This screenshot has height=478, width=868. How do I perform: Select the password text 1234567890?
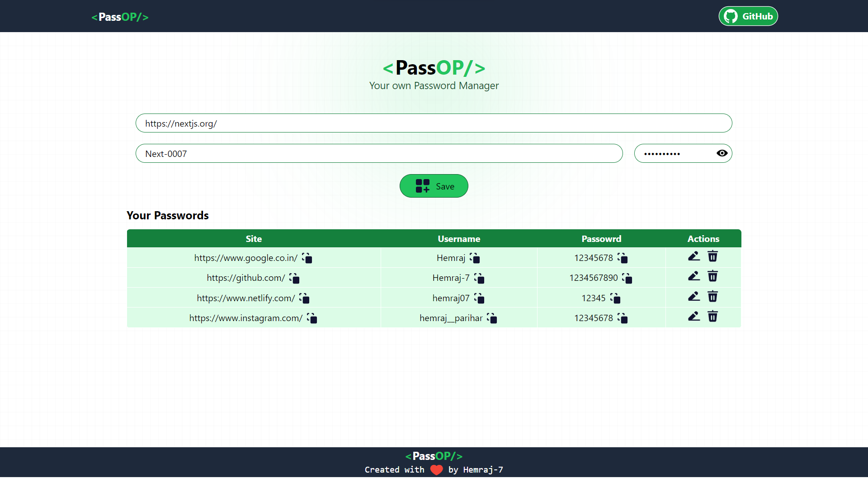[x=594, y=278]
